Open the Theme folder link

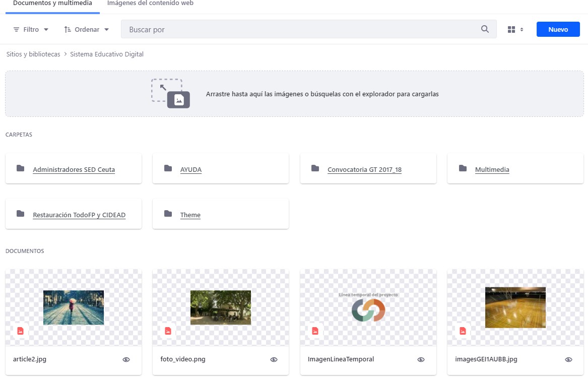point(190,215)
